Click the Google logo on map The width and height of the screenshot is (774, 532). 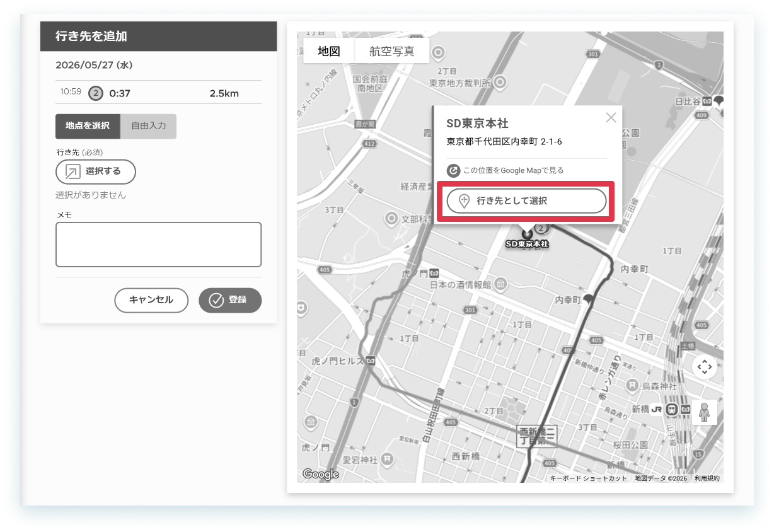(x=320, y=475)
